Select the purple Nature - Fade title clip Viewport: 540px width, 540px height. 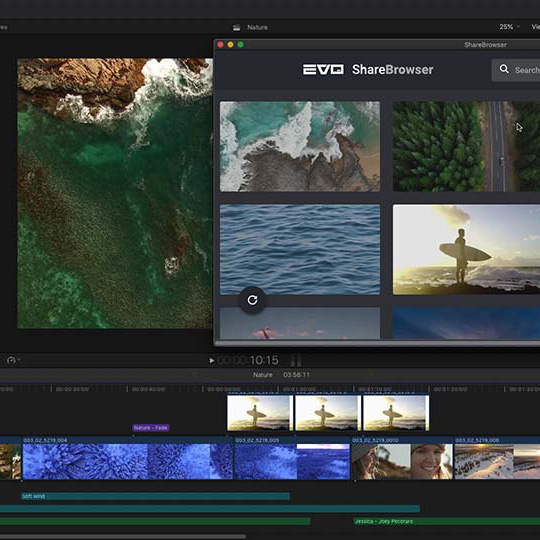pos(151,428)
